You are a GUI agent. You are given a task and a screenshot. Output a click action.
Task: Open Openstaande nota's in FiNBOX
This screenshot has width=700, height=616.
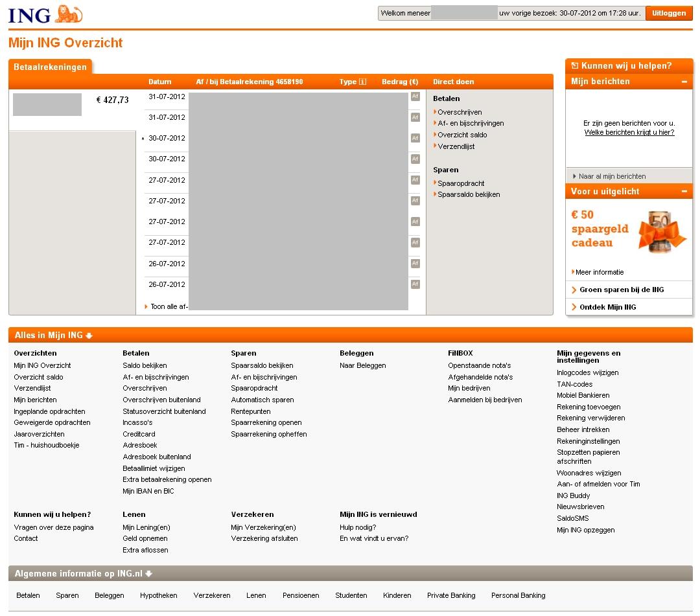(479, 365)
